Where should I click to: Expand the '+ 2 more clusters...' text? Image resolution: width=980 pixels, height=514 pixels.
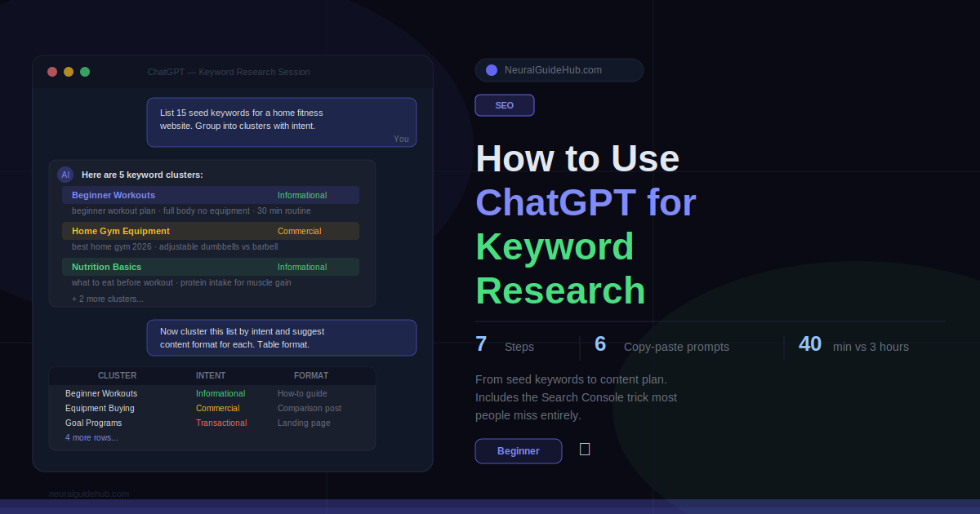(107, 299)
